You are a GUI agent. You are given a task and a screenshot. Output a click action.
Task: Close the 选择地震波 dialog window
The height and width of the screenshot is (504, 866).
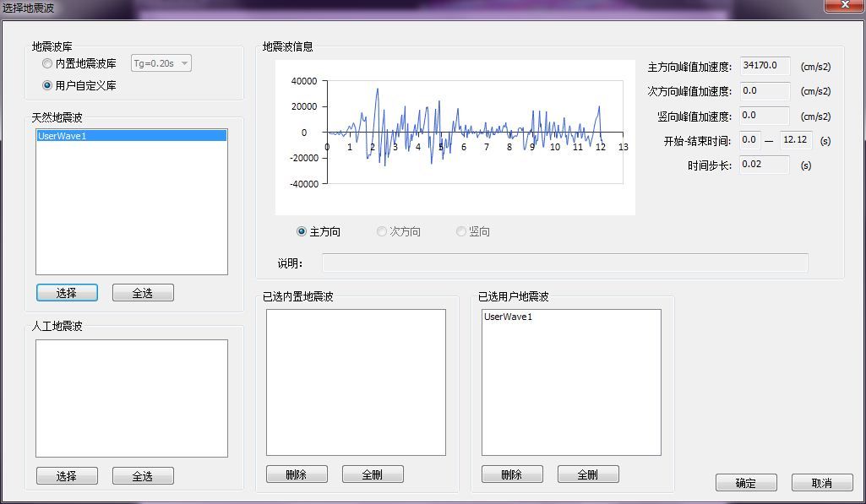pos(845,5)
